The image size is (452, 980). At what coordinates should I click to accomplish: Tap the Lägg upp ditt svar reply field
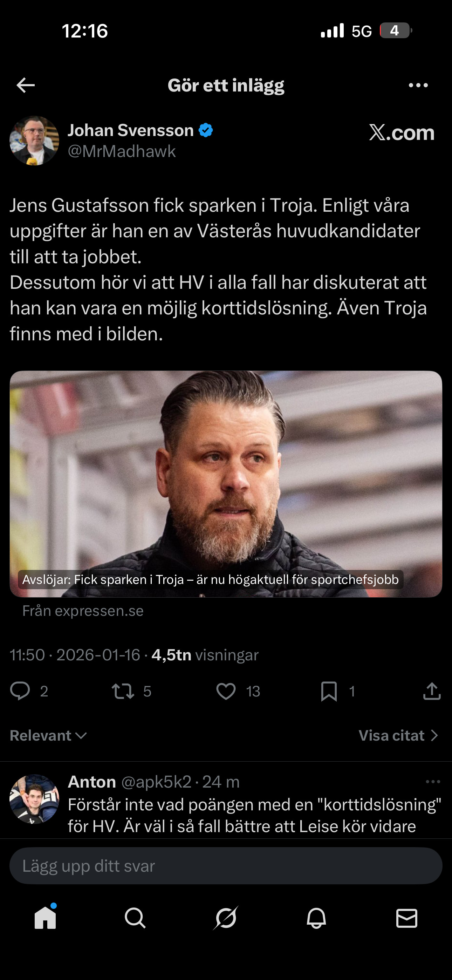[226, 866]
